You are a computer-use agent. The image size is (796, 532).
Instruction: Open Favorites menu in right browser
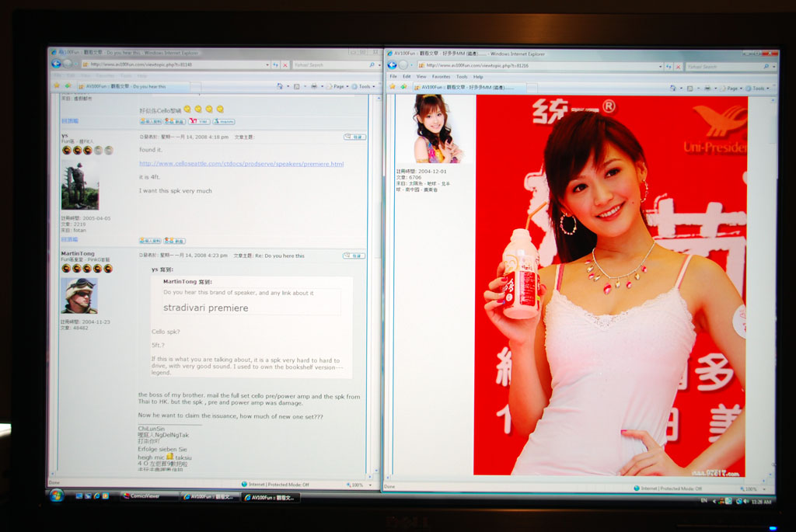(441, 77)
